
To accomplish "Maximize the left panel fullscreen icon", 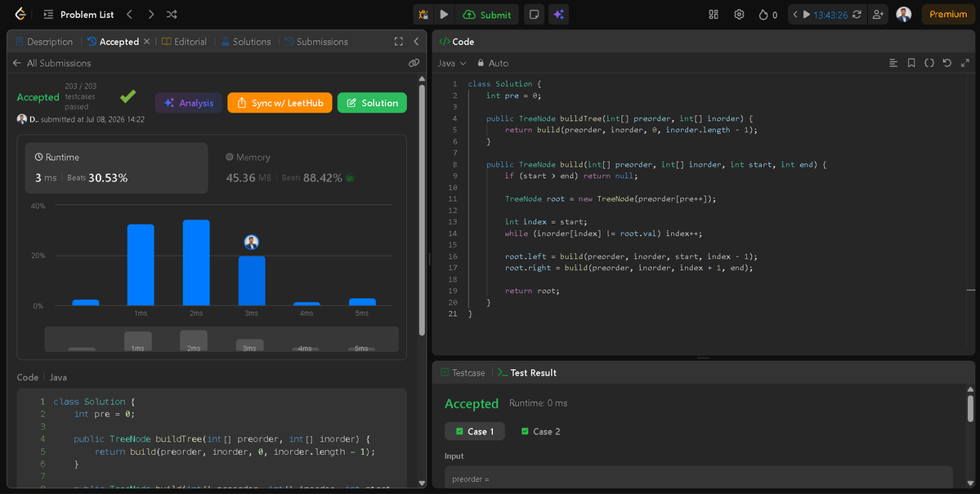I will click(x=398, y=42).
